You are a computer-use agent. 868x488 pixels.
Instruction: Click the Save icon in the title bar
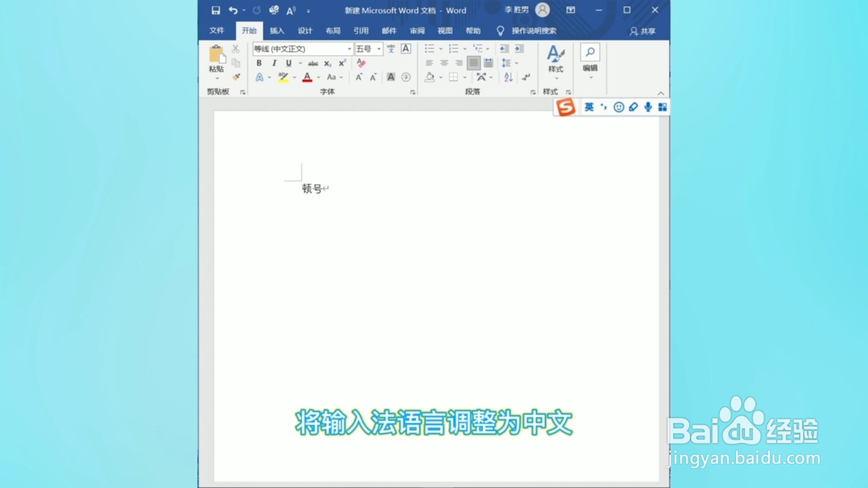coord(215,10)
